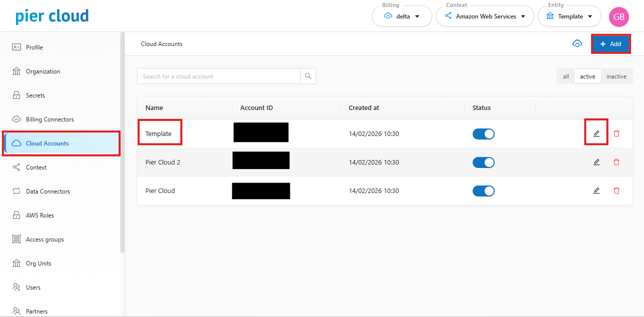
Task: Disable the Pier Cloud 2 status switch
Action: [x=483, y=162]
